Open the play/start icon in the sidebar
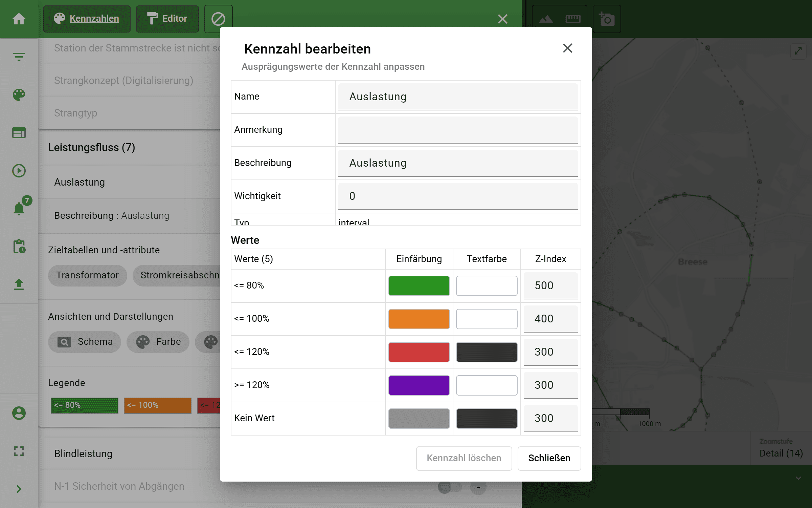The image size is (812, 508). [x=19, y=171]
